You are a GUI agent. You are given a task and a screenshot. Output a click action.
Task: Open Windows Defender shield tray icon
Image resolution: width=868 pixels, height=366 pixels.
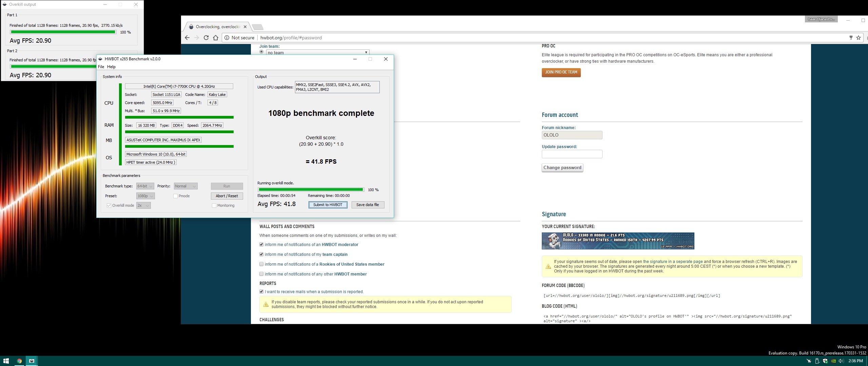(825, 361)
